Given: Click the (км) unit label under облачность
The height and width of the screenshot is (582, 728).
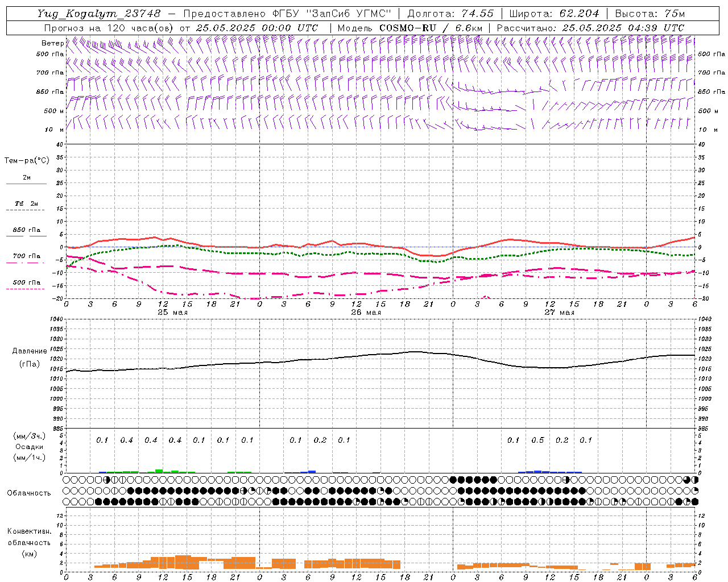Looking at the screenshot, I should [29, 554].
